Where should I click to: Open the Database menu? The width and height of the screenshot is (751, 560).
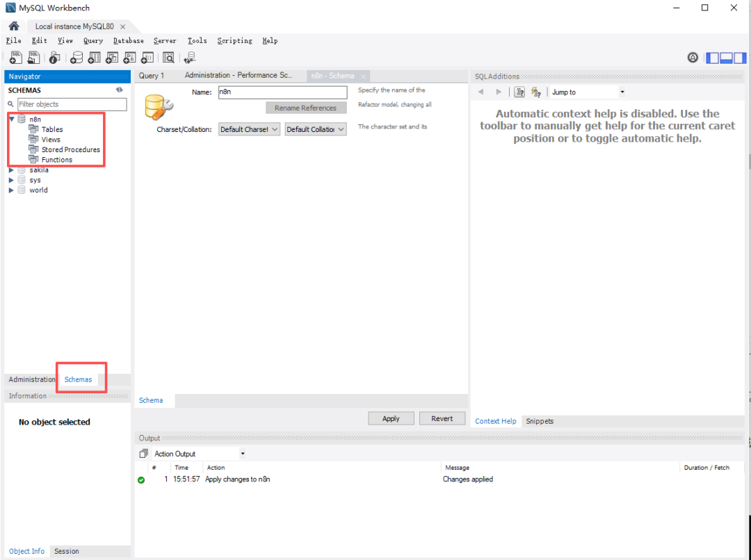pos(129,41)
